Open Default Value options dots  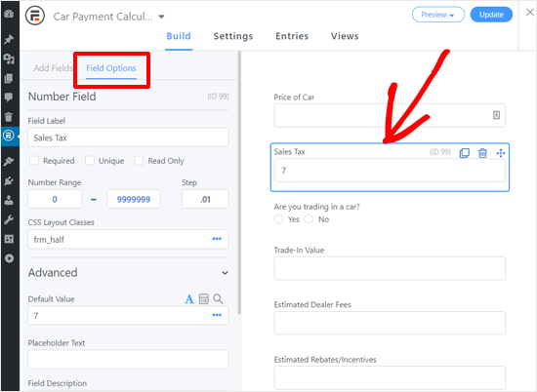[217, 315]
